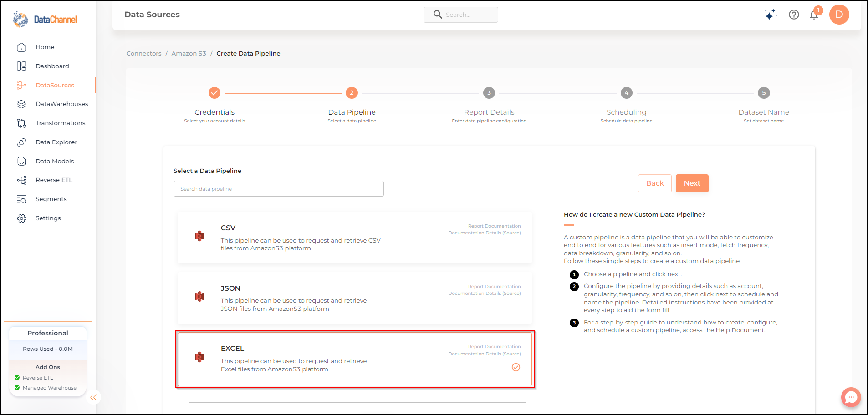868x415 pixels.
Task: Toggle the EXCEL pipeline selected checkmark
Action: [516, 367]
